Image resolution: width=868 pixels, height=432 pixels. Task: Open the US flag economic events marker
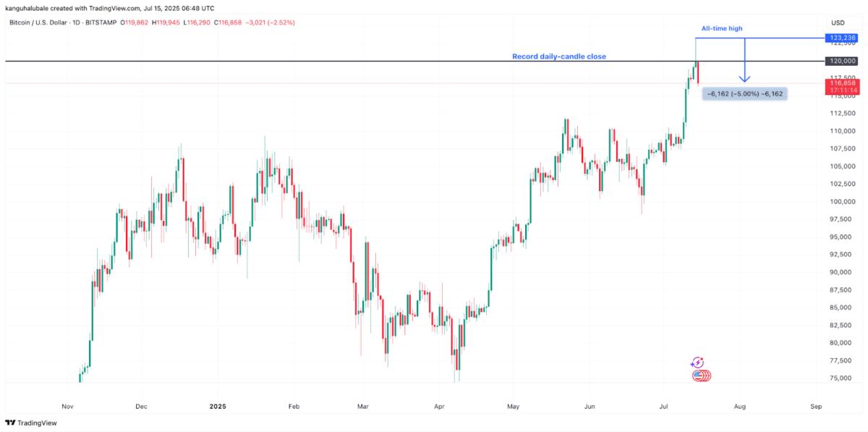(x=702, y=376)
